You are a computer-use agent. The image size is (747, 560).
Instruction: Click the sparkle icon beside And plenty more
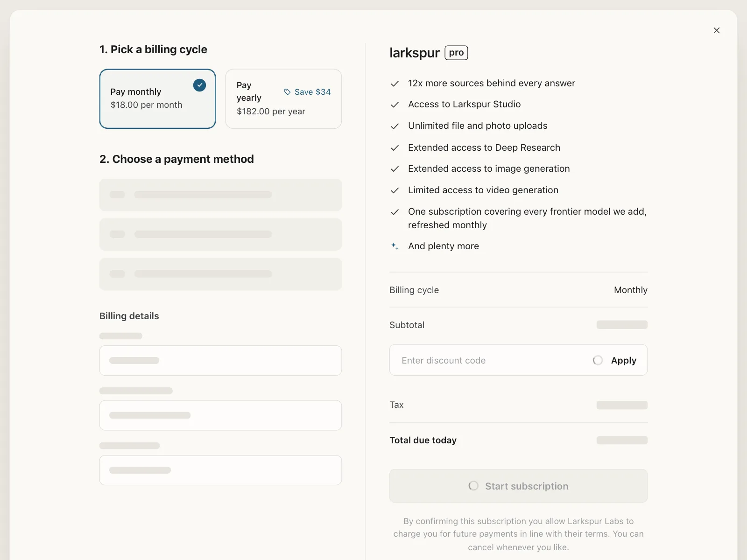tap(395, 246)
